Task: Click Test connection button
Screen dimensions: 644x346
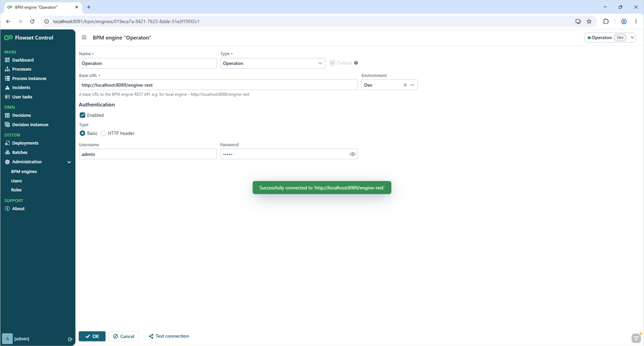Action: 169,336
